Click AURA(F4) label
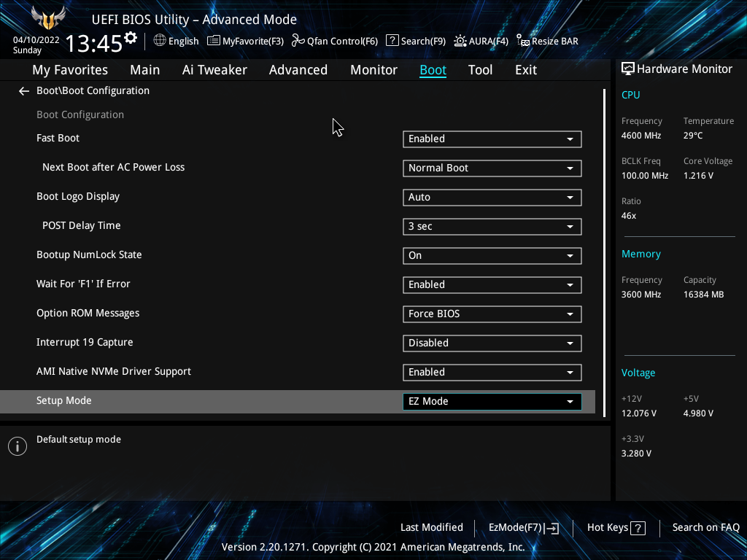 click(489, 42)
